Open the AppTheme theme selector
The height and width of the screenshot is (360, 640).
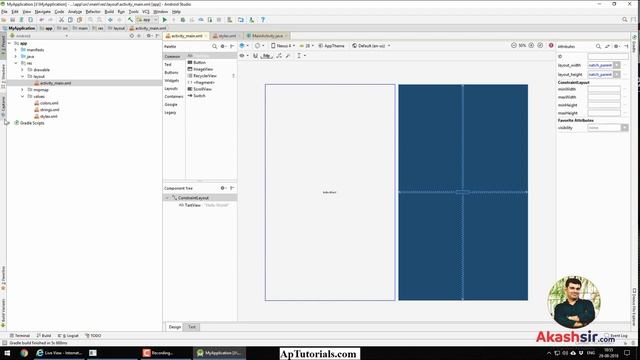[331, 46]
